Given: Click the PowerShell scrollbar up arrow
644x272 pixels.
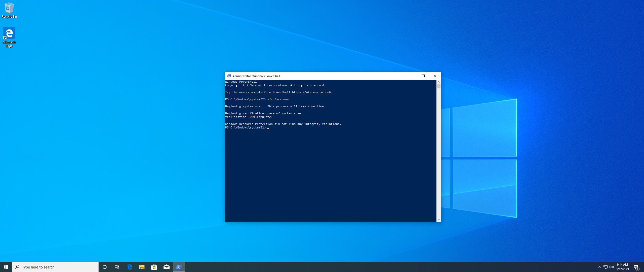Looking at the screenshot, I should point(438,82).
